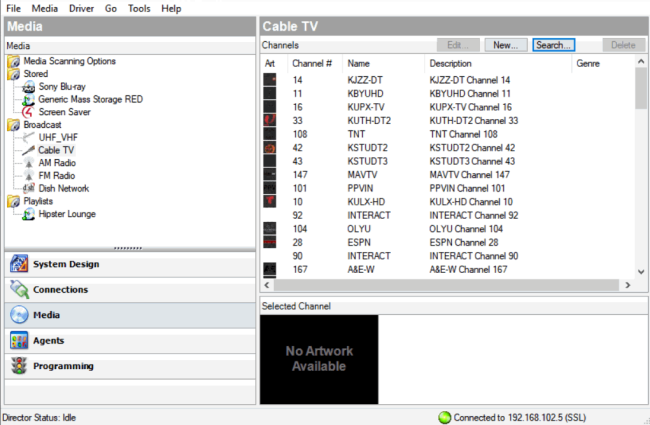Click the New... channel button
650x425 pixels.
(506, 45)
